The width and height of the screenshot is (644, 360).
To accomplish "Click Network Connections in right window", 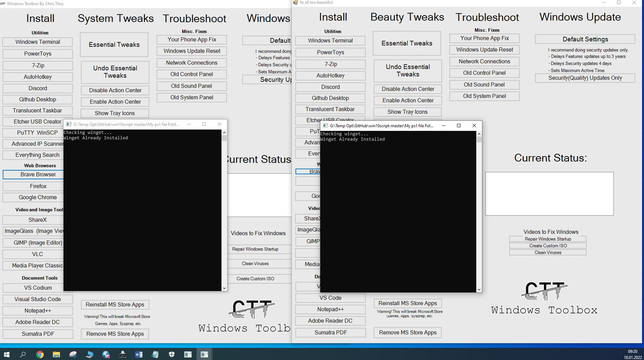I will [485, 61].
